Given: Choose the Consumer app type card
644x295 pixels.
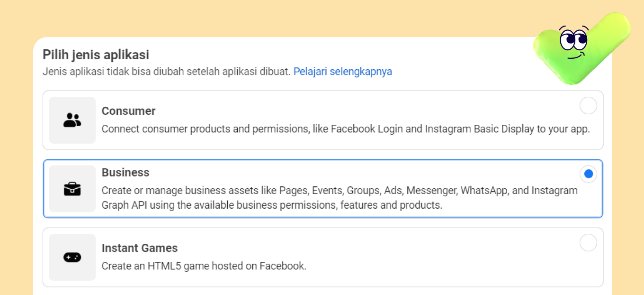Looking at the screenshot, I should pos(323,120).
